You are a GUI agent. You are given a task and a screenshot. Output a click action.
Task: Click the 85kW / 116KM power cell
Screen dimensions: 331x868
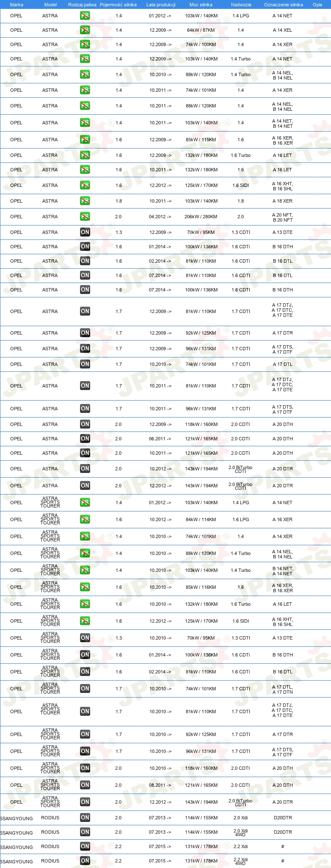(x=201, y=587)
